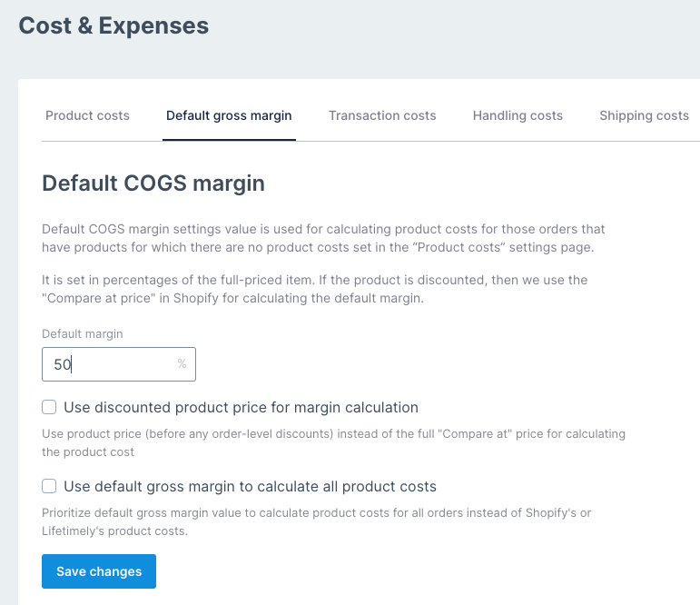Click the paragraph starting "Default COGS margin settings value"
Image resolution: width=700 pixels, height=605 pixels.
point(323,238)
